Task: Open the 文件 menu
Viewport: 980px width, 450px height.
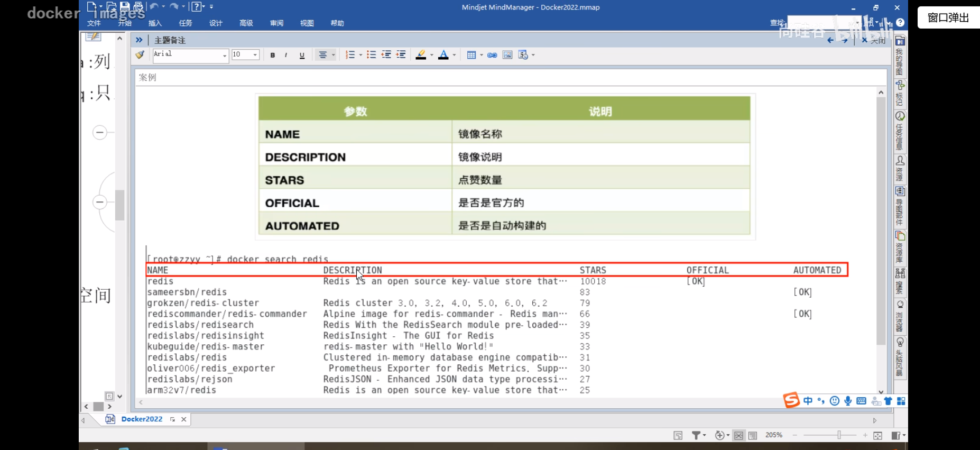Action: coord(94,23)
